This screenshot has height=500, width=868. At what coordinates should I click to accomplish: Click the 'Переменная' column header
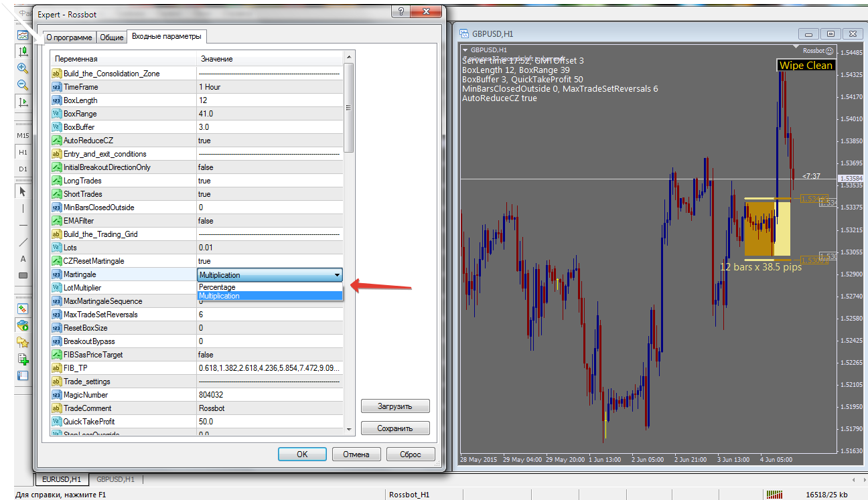(x=123, y=59)
